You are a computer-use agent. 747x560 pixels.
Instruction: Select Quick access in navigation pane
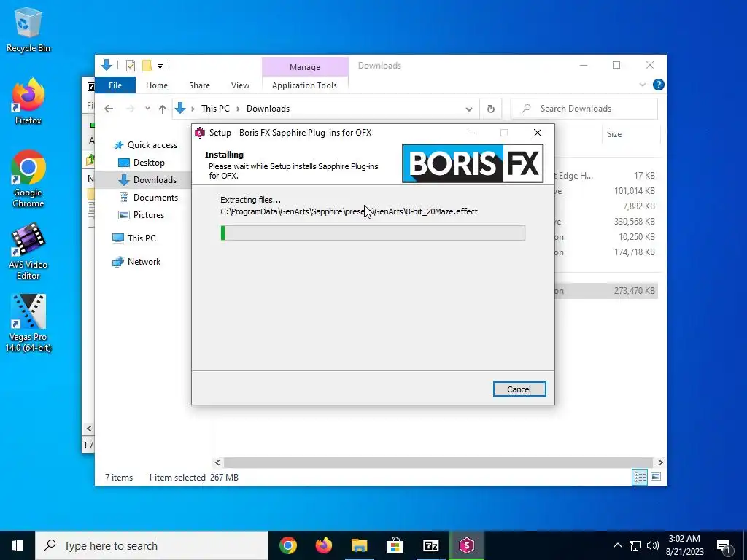[146, 145]
